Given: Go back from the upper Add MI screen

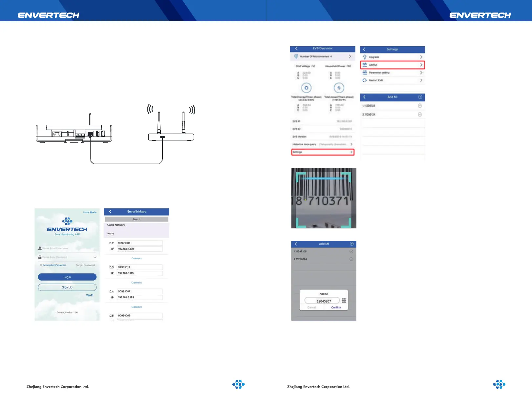Looking at the screenshot, I should tap(364, 97).
